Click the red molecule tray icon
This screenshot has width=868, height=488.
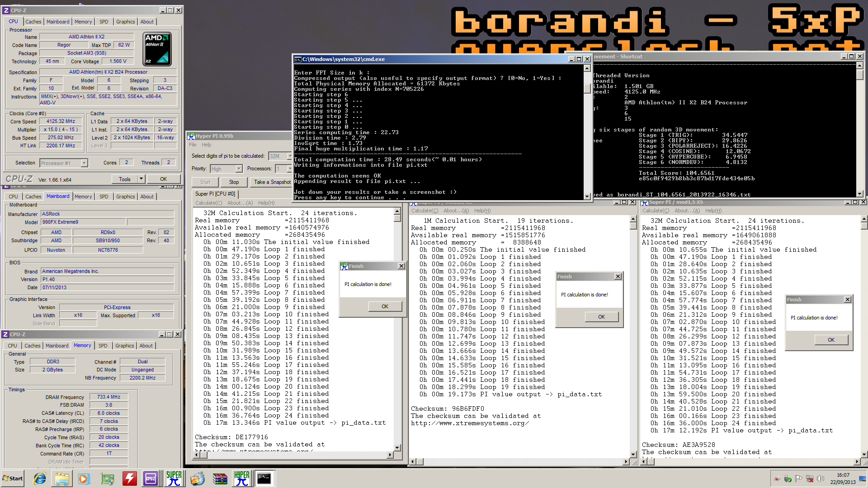[x=777, y=479]
